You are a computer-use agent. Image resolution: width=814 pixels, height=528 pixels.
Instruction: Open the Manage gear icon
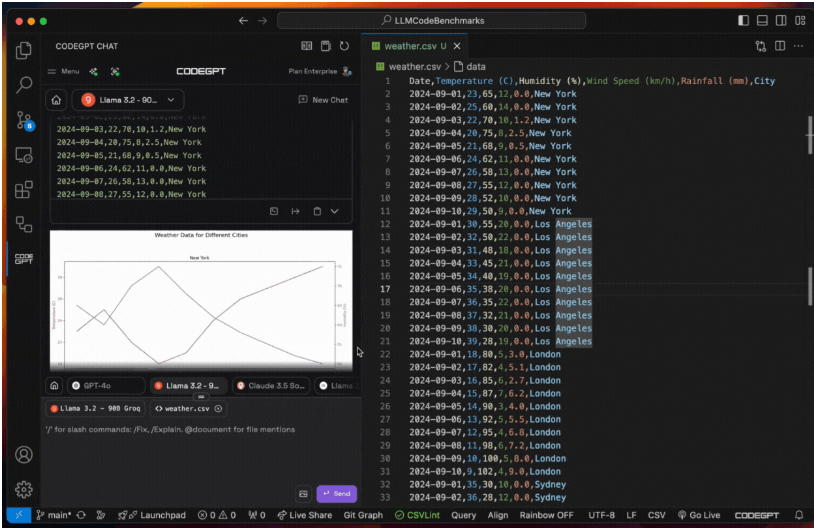23,489
